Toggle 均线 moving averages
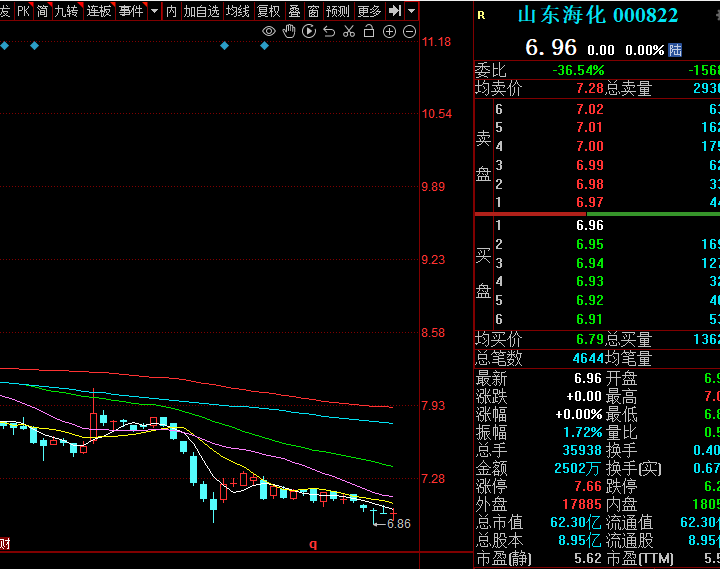Screen dimensions: 720x569 (x=237, y=11)
